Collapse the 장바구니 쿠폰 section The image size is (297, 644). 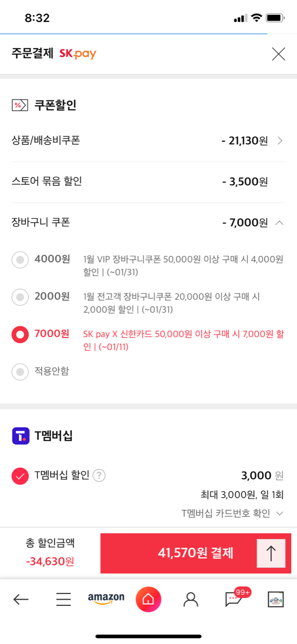point(279,223)
